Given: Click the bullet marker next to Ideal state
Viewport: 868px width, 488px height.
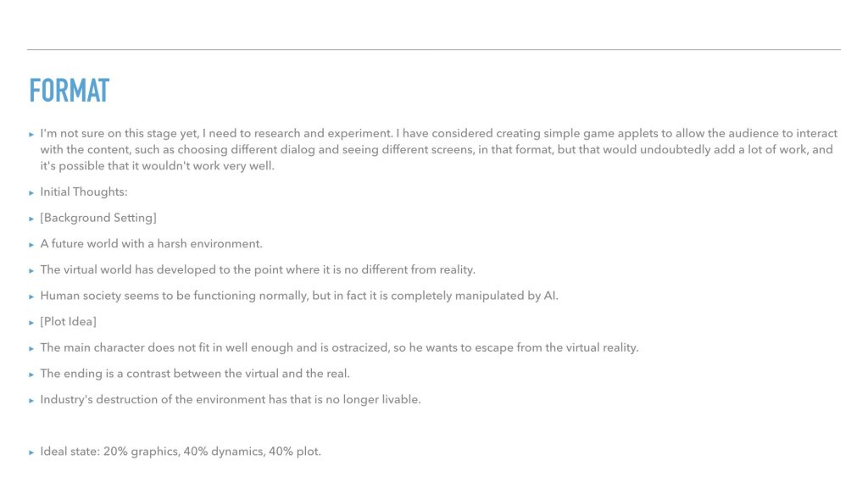Looking at the screenshot, I should point(31,452).
